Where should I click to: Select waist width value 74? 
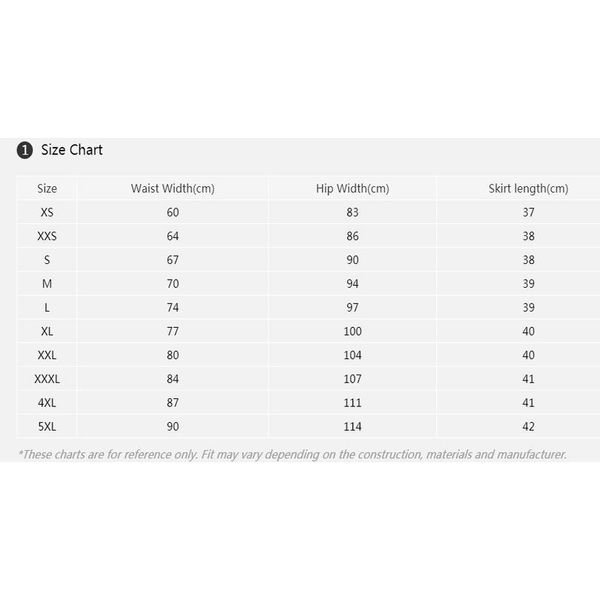(173, 308)
